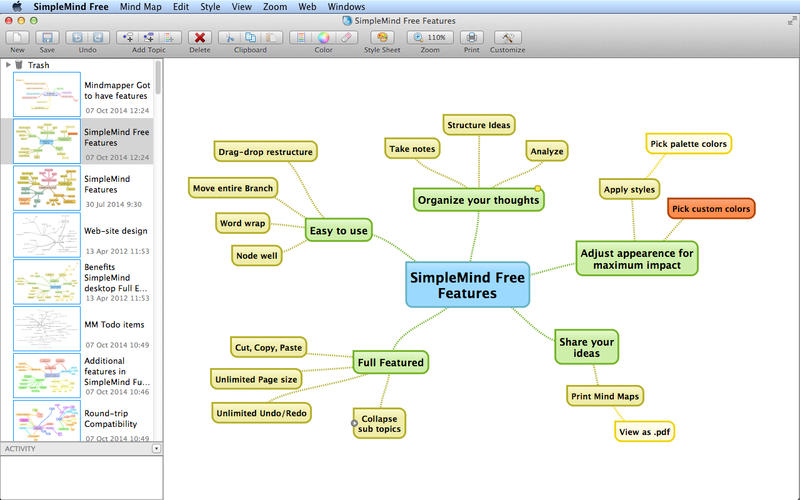Toggle collapse handle on Collapse sub topics node
This screenshot has width=800, height=500.
(354, 424)
